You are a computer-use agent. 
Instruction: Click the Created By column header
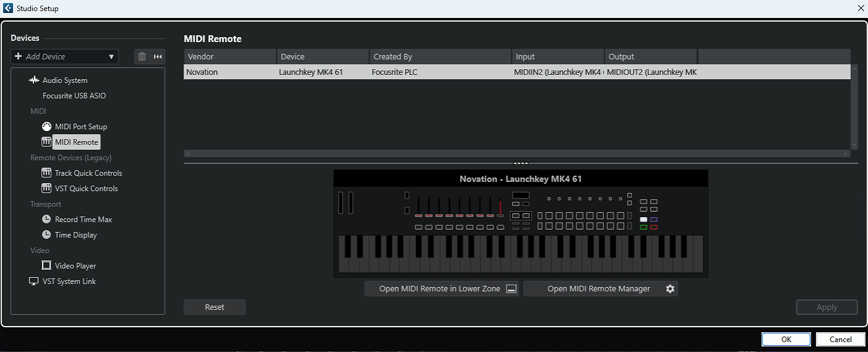440,56
